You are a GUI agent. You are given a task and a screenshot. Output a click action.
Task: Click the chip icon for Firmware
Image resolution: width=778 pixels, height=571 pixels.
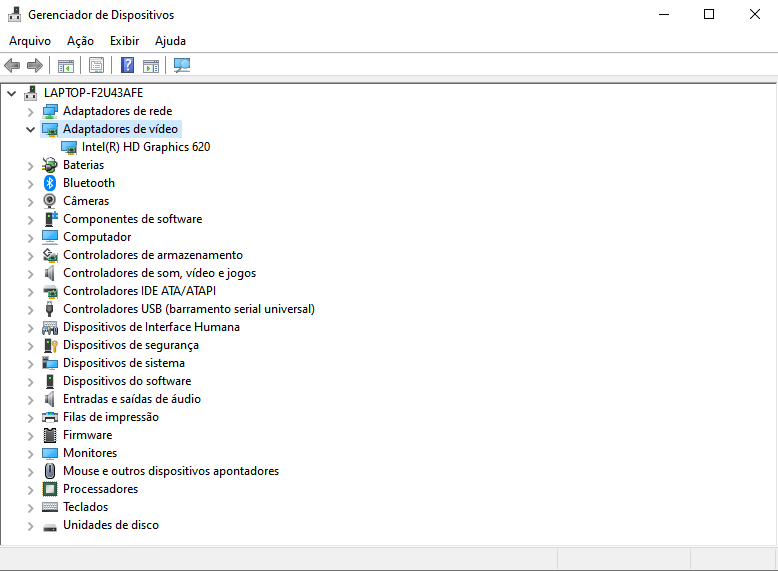coord(50,435)
